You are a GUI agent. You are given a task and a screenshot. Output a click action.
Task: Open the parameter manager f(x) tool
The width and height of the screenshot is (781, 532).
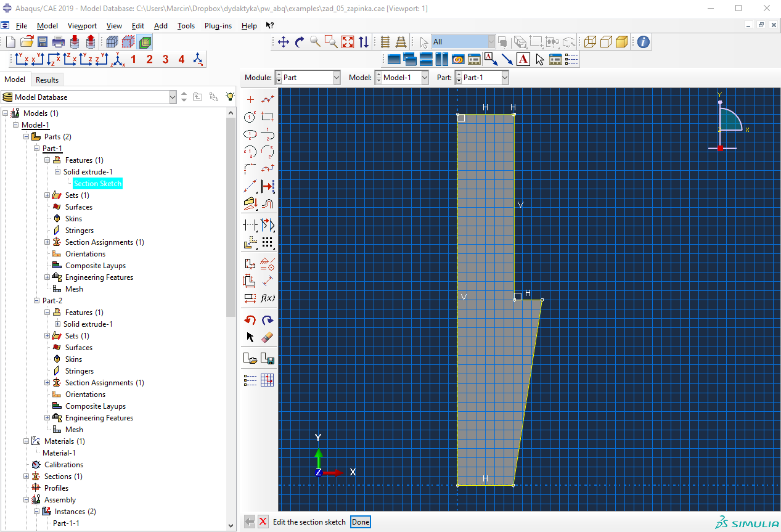click(268, 298)
